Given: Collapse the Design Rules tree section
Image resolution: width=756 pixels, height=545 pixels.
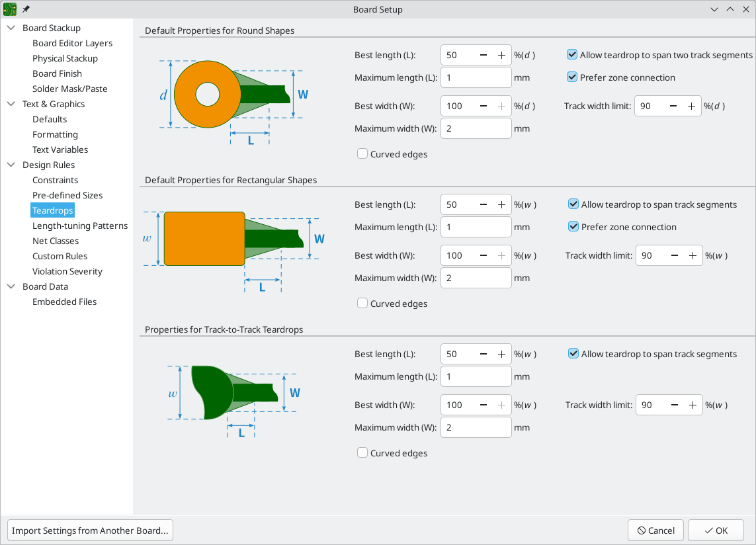Looking at the screenshot, I should [11, 165].
